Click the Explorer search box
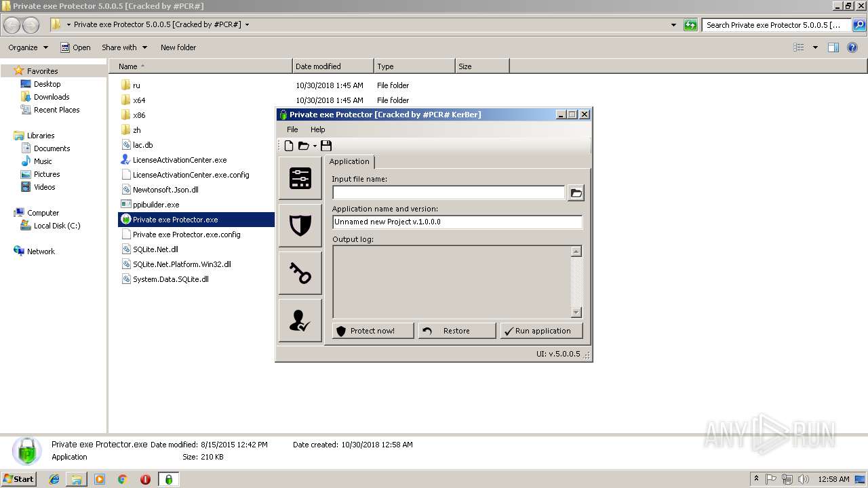Viewport: 868px width, 488px height. [776, 25]
